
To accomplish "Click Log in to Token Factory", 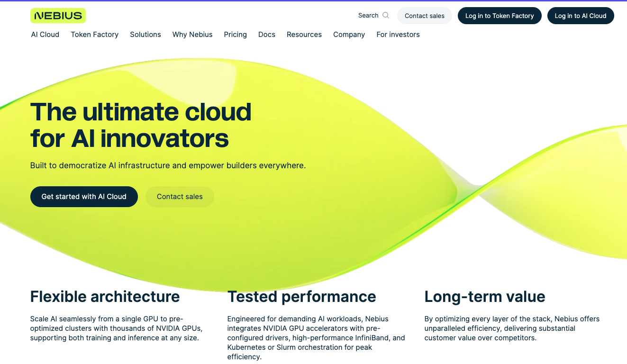I will [500, 16].
